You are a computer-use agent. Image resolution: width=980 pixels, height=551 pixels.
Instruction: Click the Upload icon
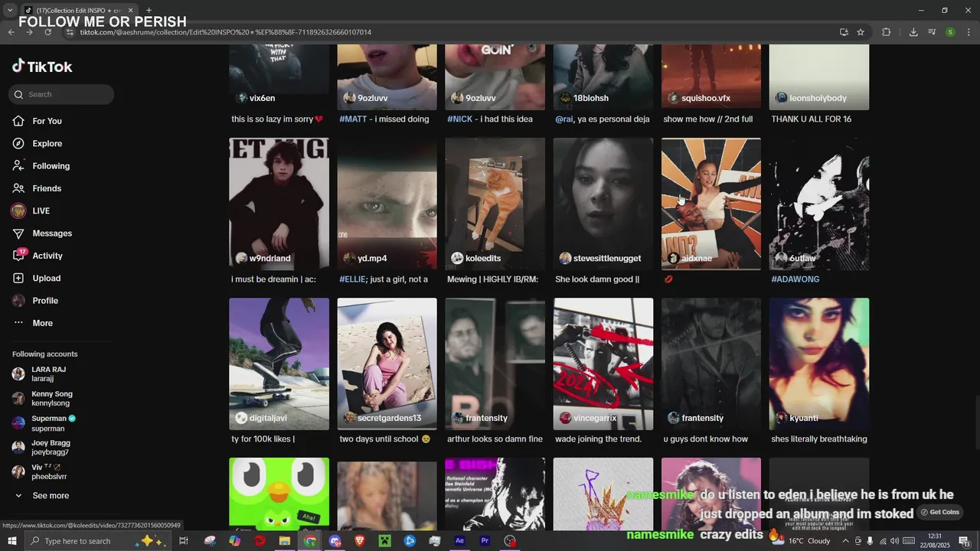(18, 279)
